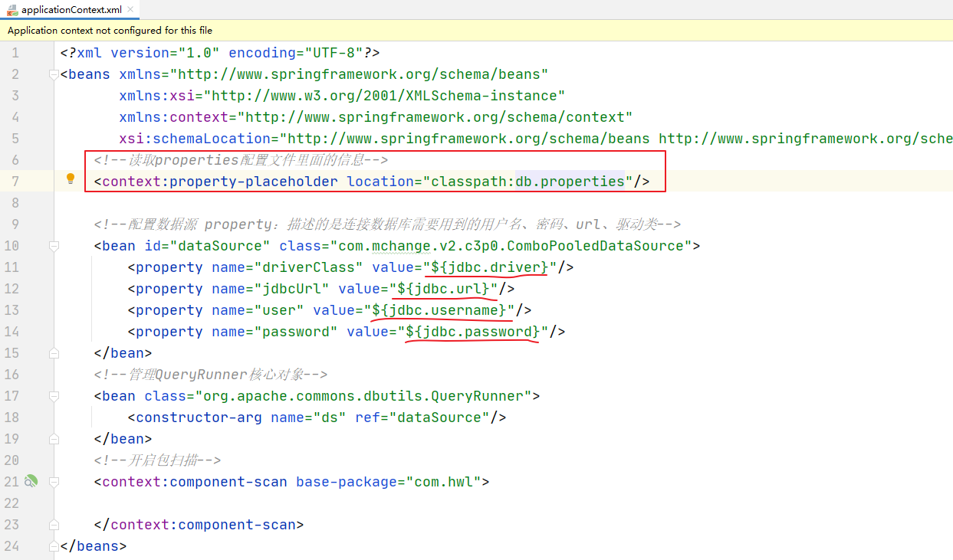Click fold end marker on line 15
Screen dimensions: 953x560
[54, 353]
